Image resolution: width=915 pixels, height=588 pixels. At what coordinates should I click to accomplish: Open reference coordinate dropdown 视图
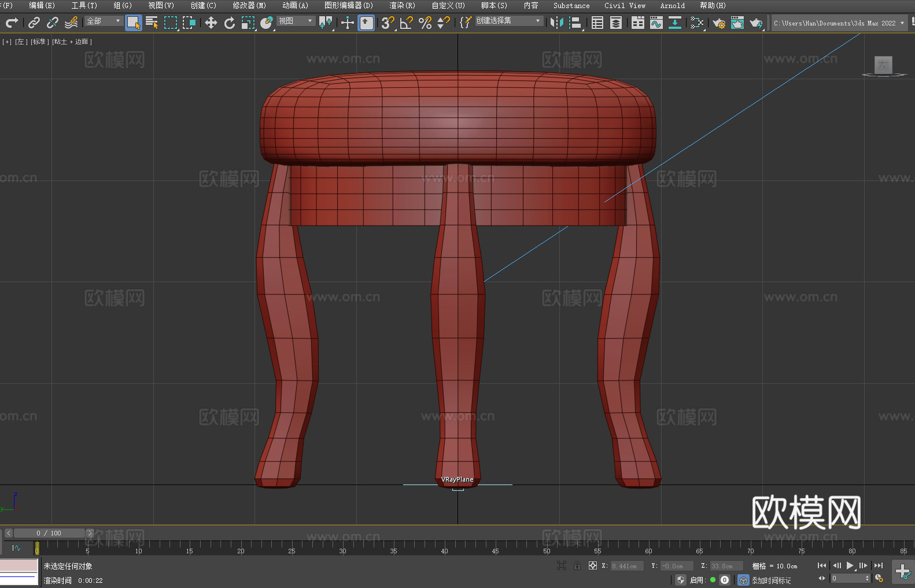click(296, 21)
